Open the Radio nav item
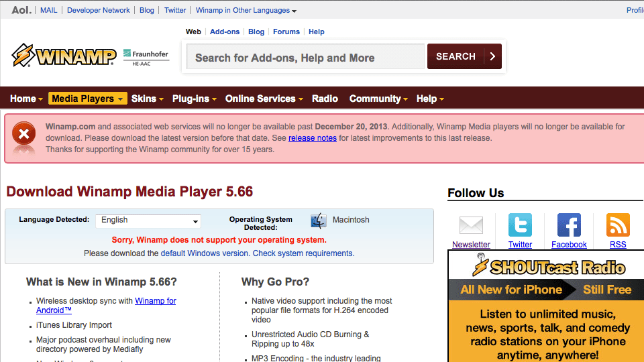 [x=325, y=99]
